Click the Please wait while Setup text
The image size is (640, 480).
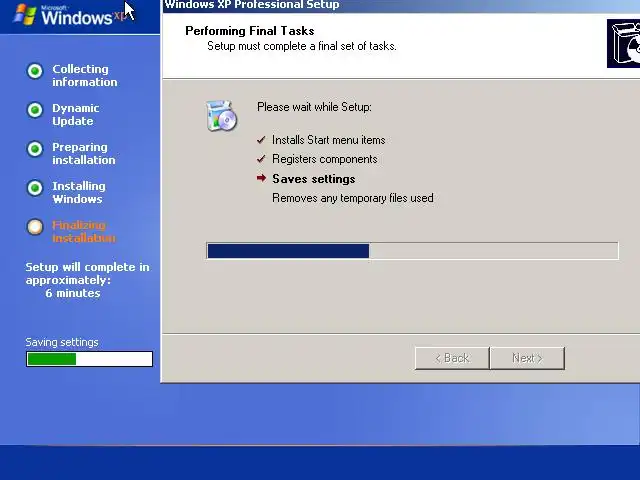314,107
